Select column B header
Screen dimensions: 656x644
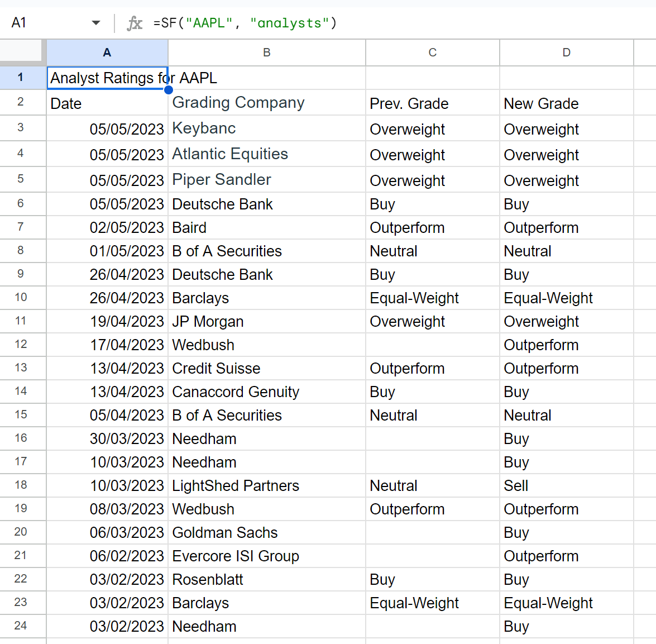[267, 53]
